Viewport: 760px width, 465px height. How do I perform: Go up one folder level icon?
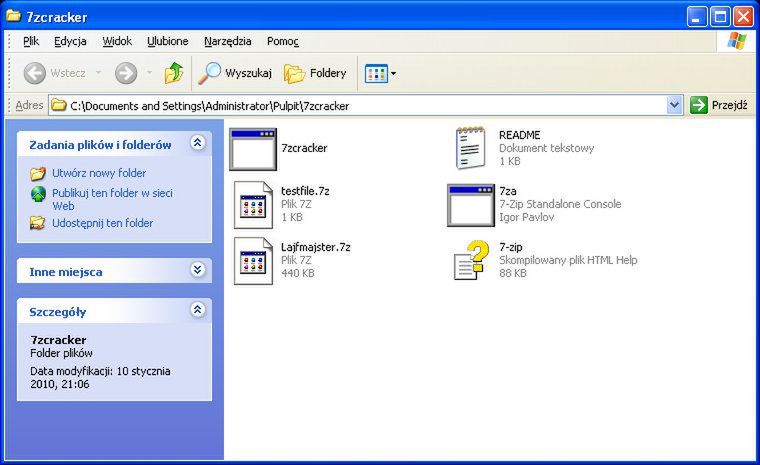[174, 73]
